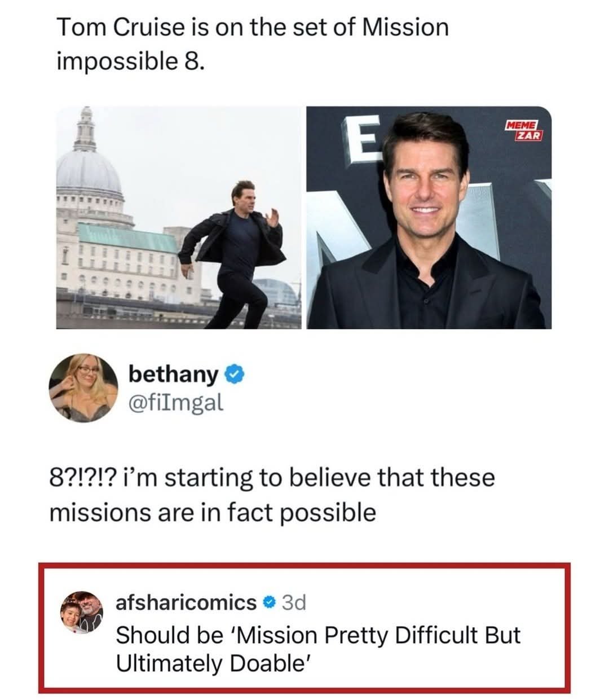Open the smiling man in black suit photo
The width and height of the screenshot is (609, 700).
click(x=429, y=217)
